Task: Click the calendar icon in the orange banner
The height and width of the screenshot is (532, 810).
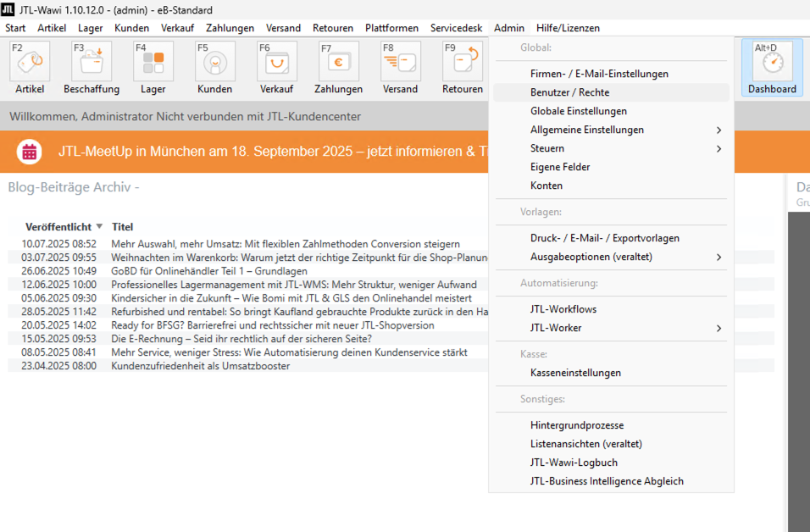Action: coord(30,152)
